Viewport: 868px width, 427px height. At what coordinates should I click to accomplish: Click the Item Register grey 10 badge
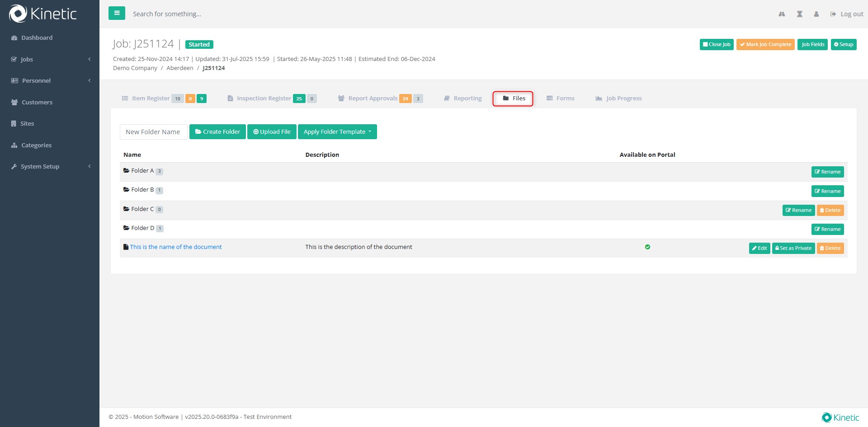[178, 99]
